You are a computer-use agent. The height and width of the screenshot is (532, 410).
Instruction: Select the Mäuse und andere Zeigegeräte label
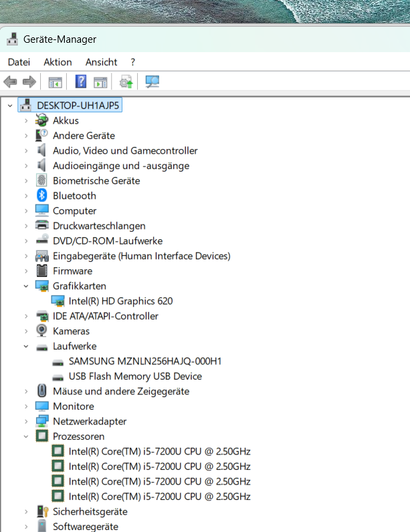[x=121, y=391]
